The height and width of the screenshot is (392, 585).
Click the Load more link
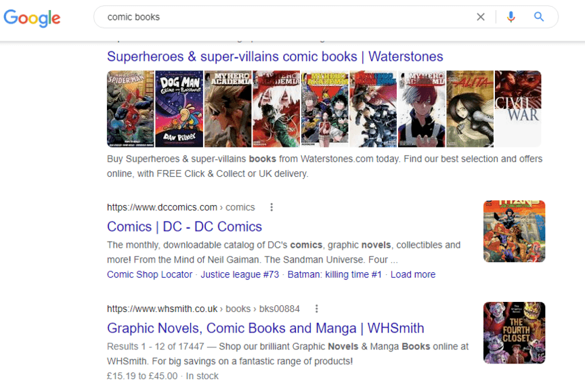pyautogui.click(x=413, y=274)
